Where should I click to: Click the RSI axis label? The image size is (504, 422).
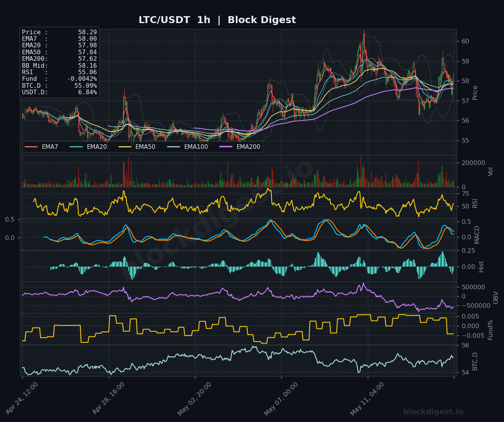point(475,203)
